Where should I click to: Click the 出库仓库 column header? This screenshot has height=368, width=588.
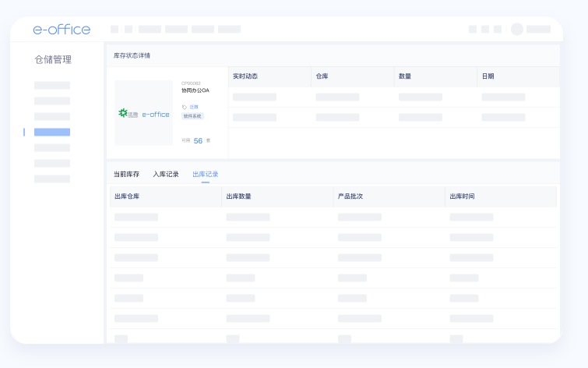tap(127, 196)
